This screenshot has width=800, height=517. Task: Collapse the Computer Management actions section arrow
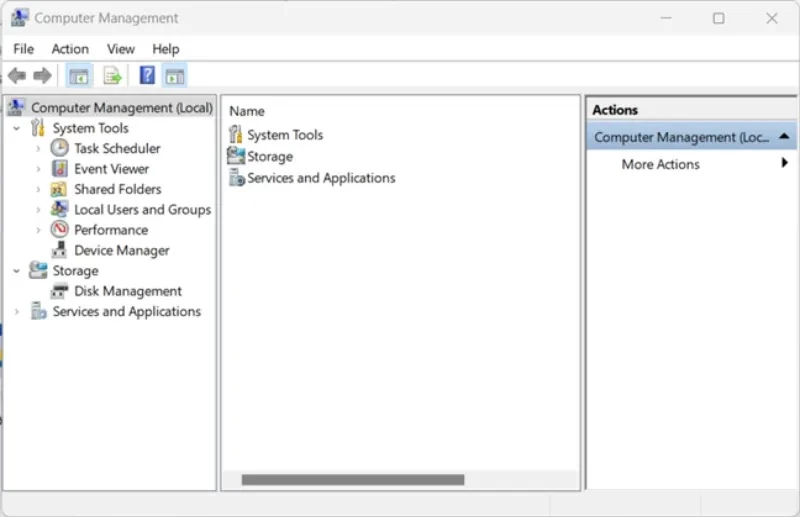tap(784, 136)
